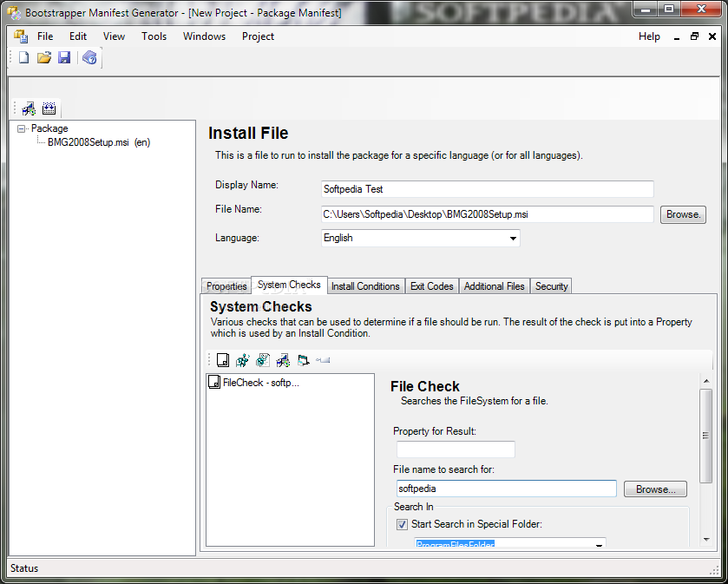This screenshot has width=728, height=584.
Task: Click the scroll down arrow of File Check panel
Action: point(706,540)
